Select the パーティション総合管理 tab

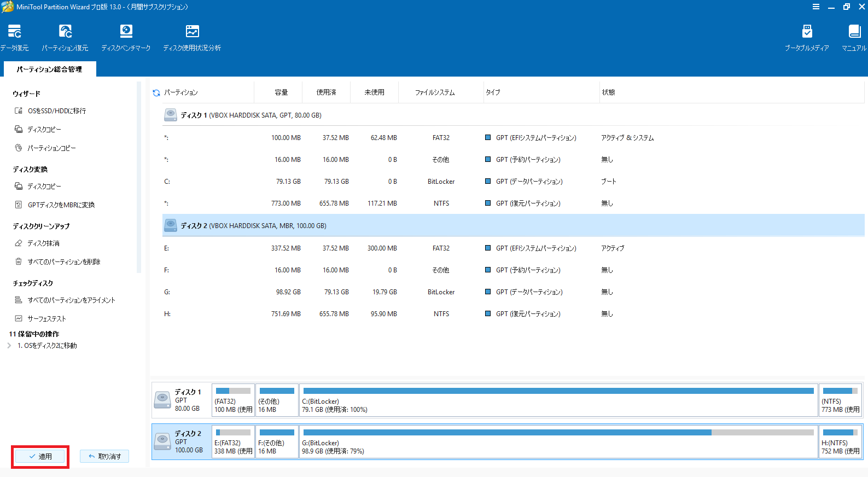tap(50, 69)
